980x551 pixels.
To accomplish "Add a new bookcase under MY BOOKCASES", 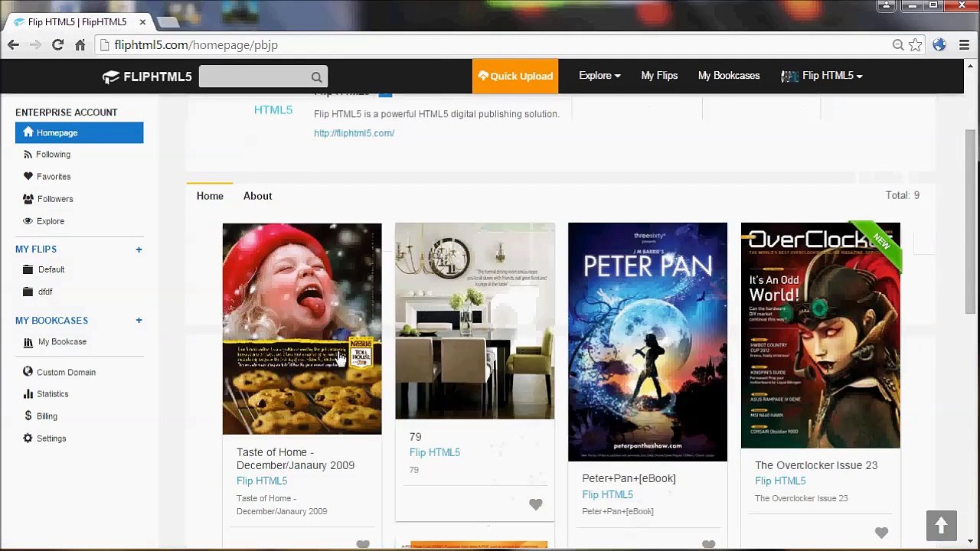I will click(139, 321).
